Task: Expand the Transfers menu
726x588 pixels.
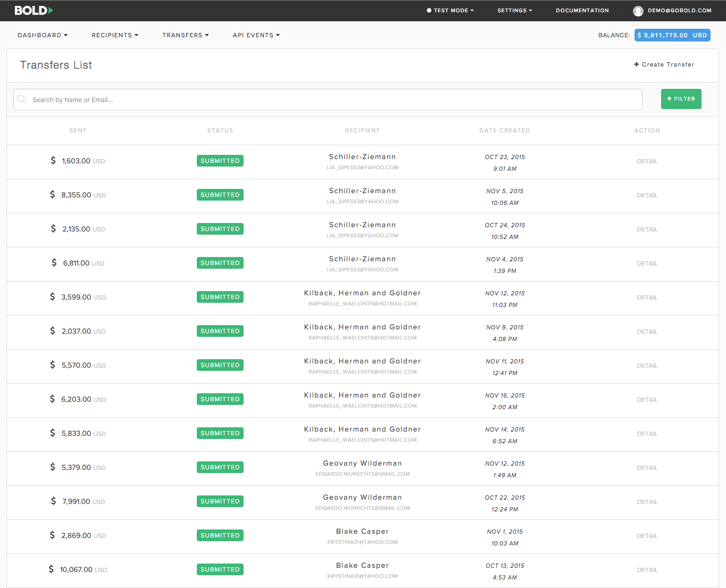Action: click(186, 35)
